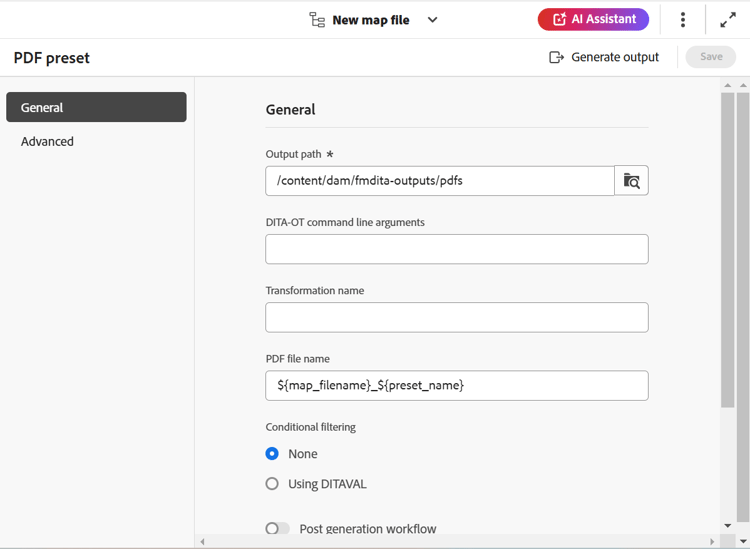The width and height of the screenshot is (750, 549).
Task: Click the vertical scrollbar thumb
Action: [728, 250]
